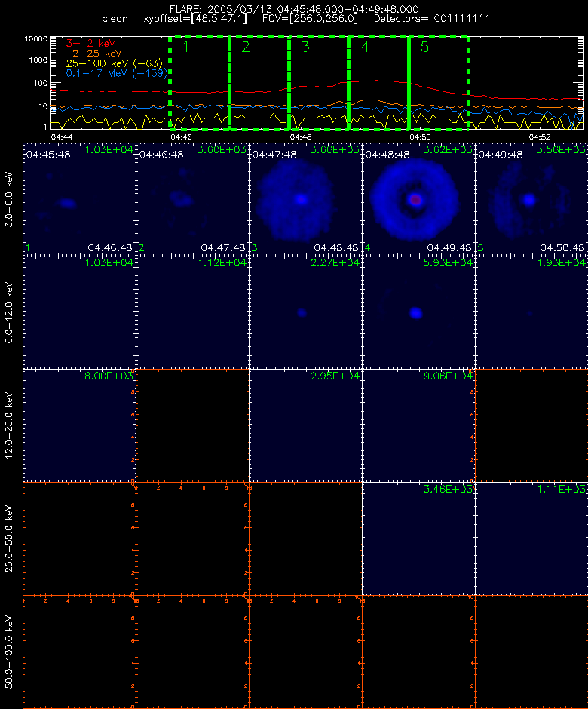Click the 2.27E+04 peak value

[335, 262]
